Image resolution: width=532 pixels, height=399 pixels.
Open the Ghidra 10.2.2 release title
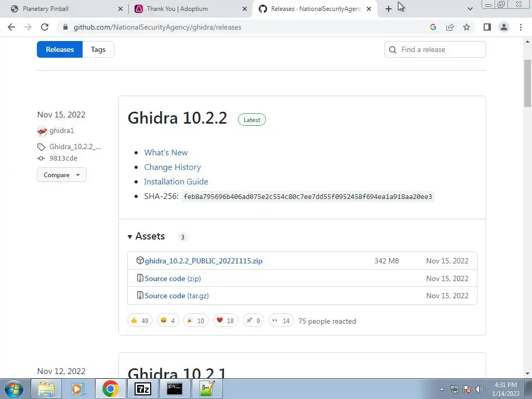(177, 118)
